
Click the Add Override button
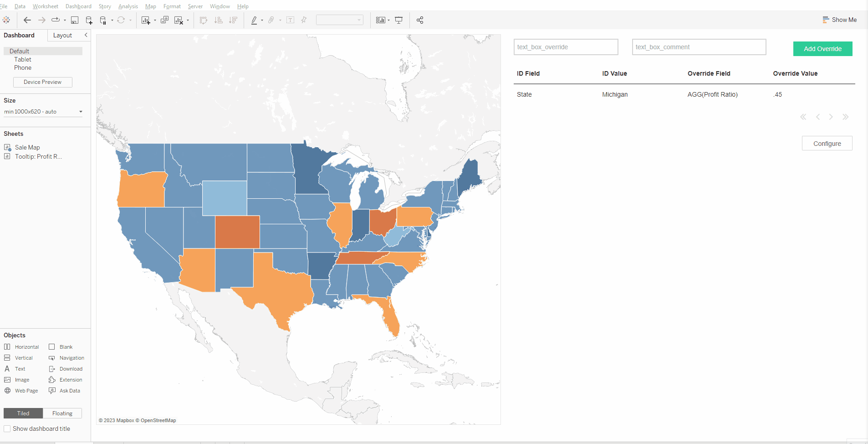(x=822, y=49)
